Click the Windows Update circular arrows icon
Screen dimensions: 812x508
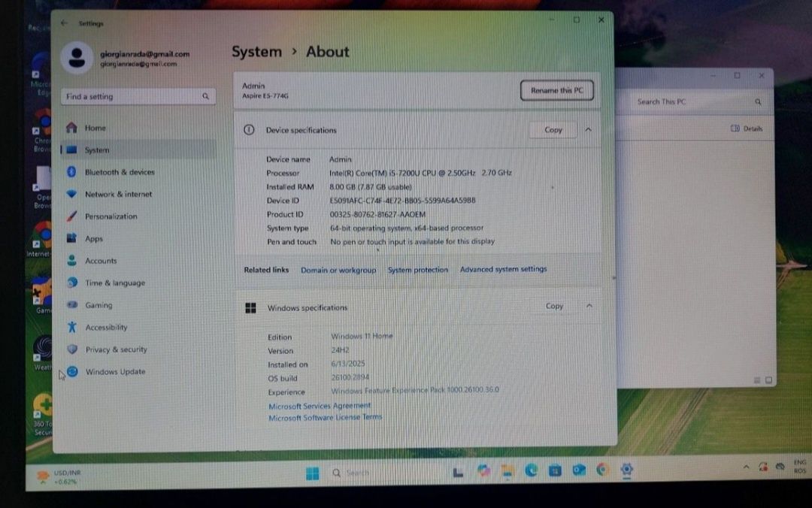point(72,371)
